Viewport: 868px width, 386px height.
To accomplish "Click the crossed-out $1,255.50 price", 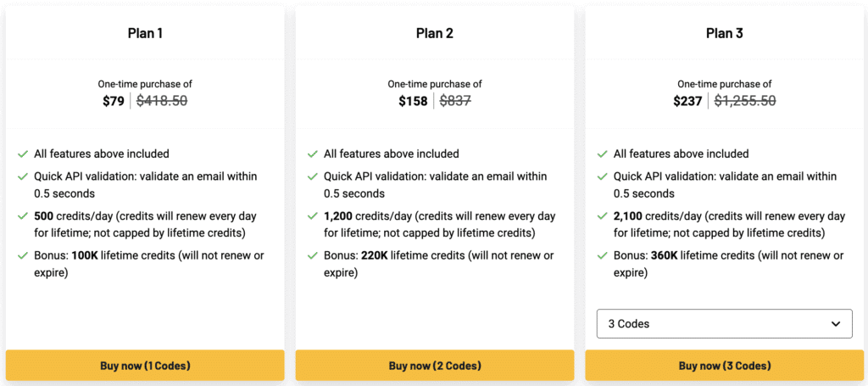I will pyautogui.click(x=745, y=101).
